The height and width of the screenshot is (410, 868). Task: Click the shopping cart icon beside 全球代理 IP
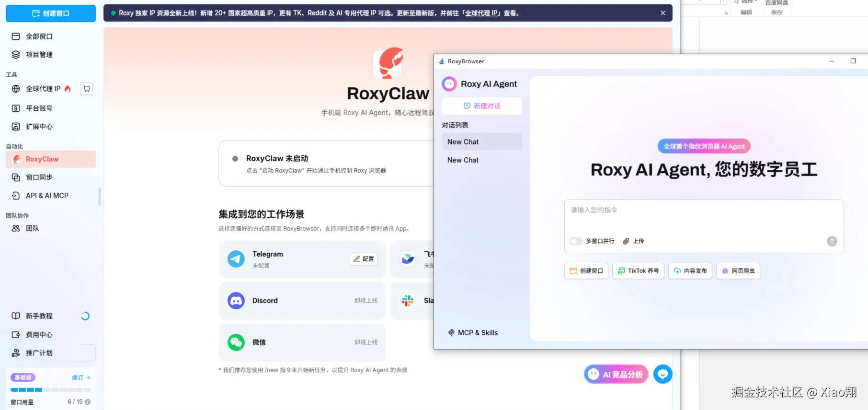[87, 89]
